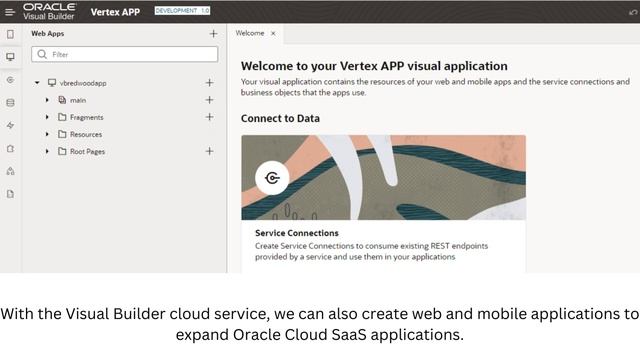
Task: Select vbredwoodapp in the tree
Action: [83, 83]
